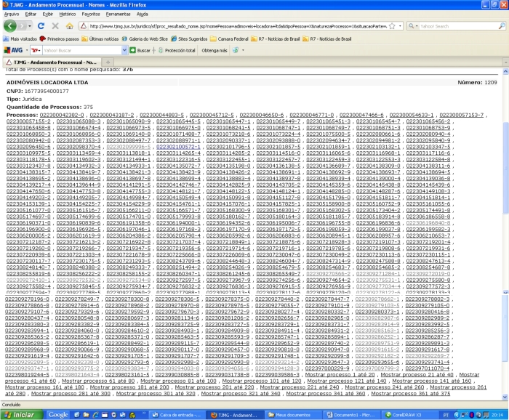
Task: Click the Stop loading X icon
Action: (55, 26)
